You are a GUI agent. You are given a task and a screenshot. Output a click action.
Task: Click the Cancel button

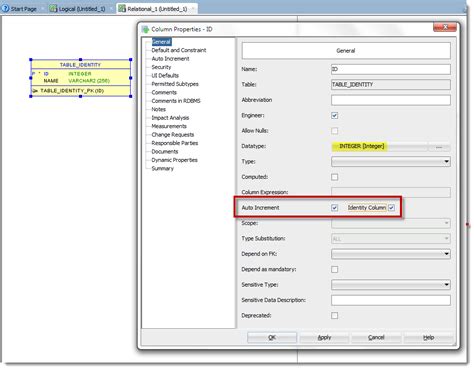pos(376,338)
